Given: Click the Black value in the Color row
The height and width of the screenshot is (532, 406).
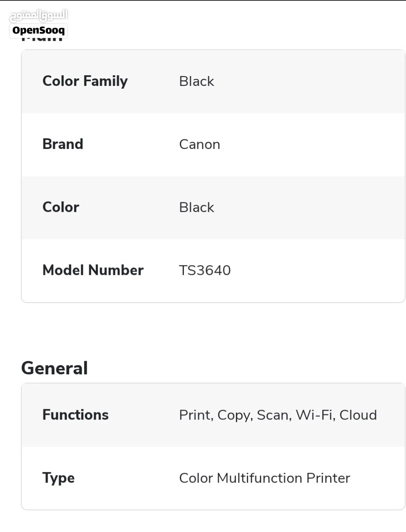Looking at the screenshot, I should coord(196,208).
